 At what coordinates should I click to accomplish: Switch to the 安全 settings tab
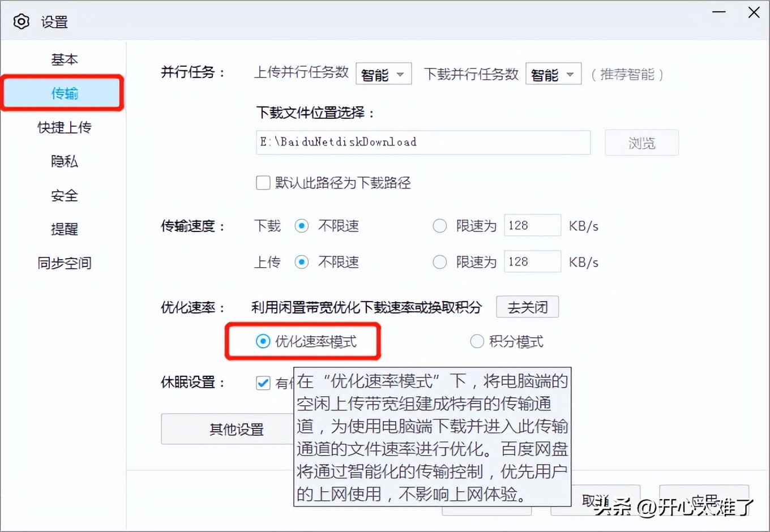(x=64, y=195)
